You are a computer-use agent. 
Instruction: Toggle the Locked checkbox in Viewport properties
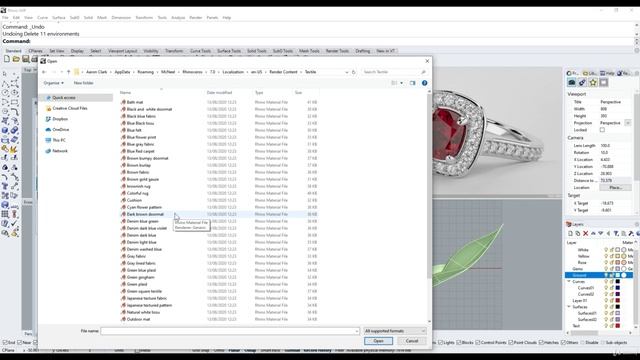602,130
